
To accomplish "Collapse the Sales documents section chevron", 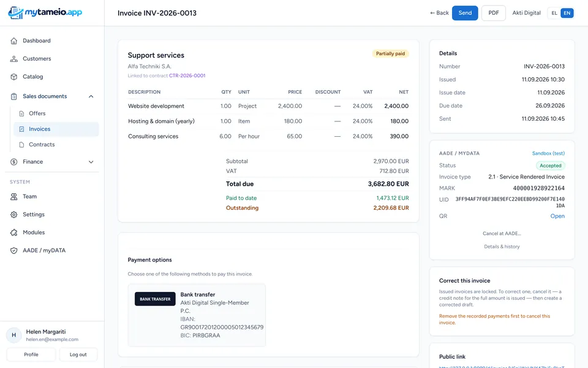I will pyautogui.click(x=91, y=96).
